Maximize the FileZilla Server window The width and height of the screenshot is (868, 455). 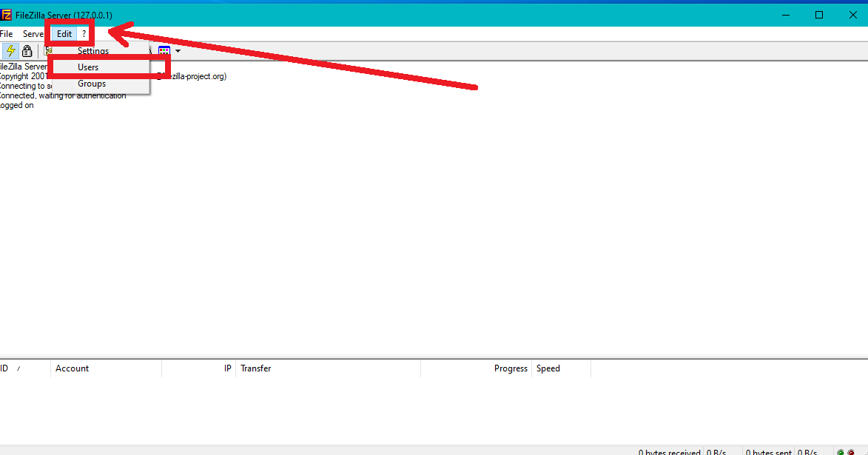(x=819, y=15)
